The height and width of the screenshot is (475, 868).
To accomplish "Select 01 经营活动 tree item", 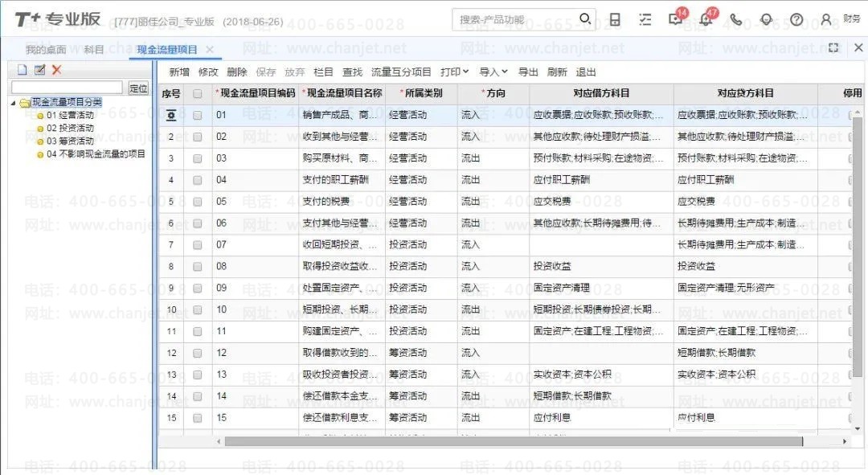I will click(70, 115).
